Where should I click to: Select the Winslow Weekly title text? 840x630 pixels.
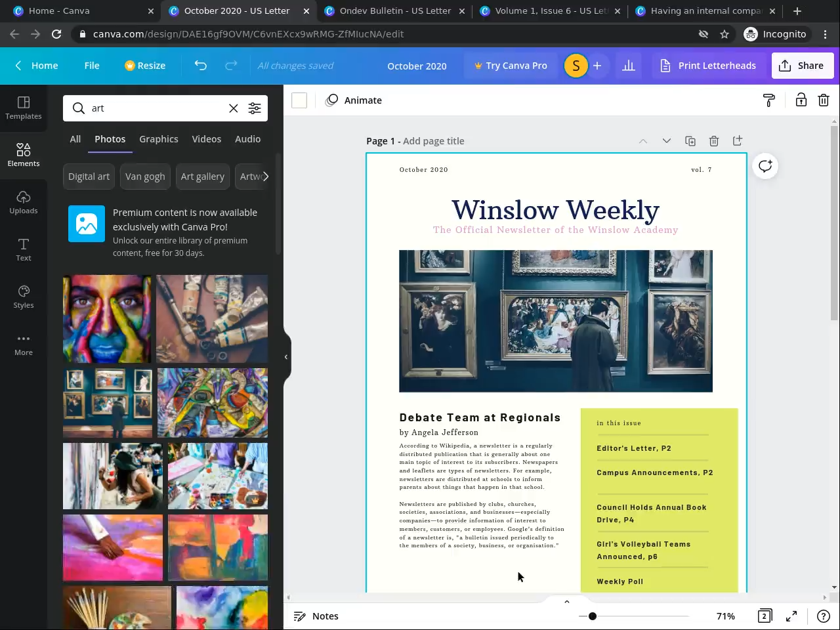pyautogui.click(x=555, y=210)
